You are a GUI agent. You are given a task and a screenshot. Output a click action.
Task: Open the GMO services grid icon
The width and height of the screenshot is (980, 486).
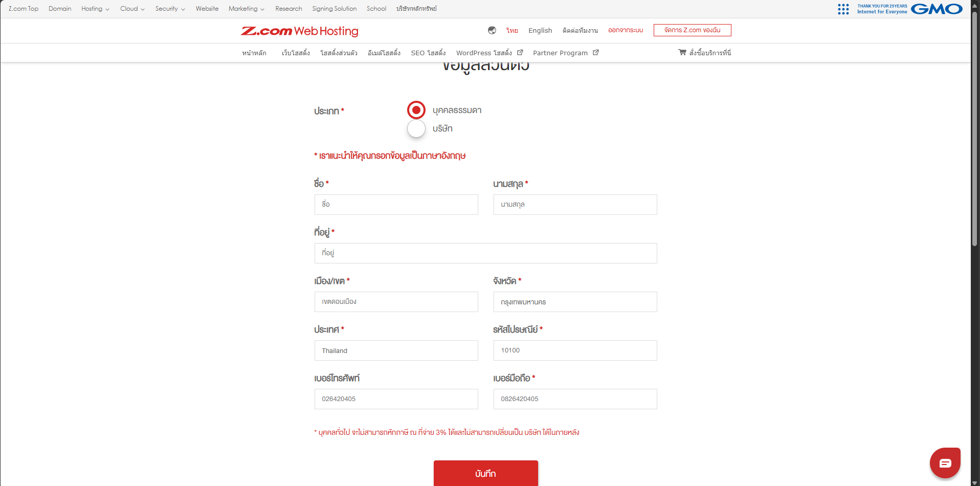click(x=843, y=9)
